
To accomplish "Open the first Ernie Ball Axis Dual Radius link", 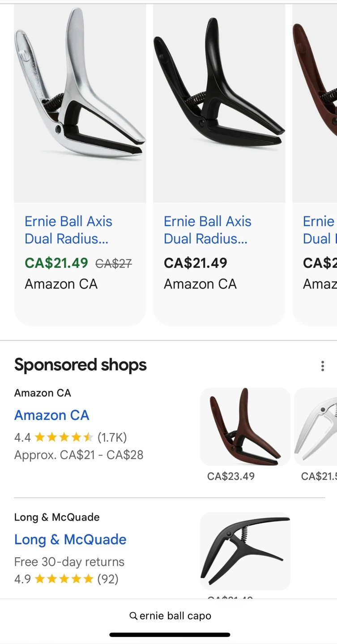I will coord(68,230).
